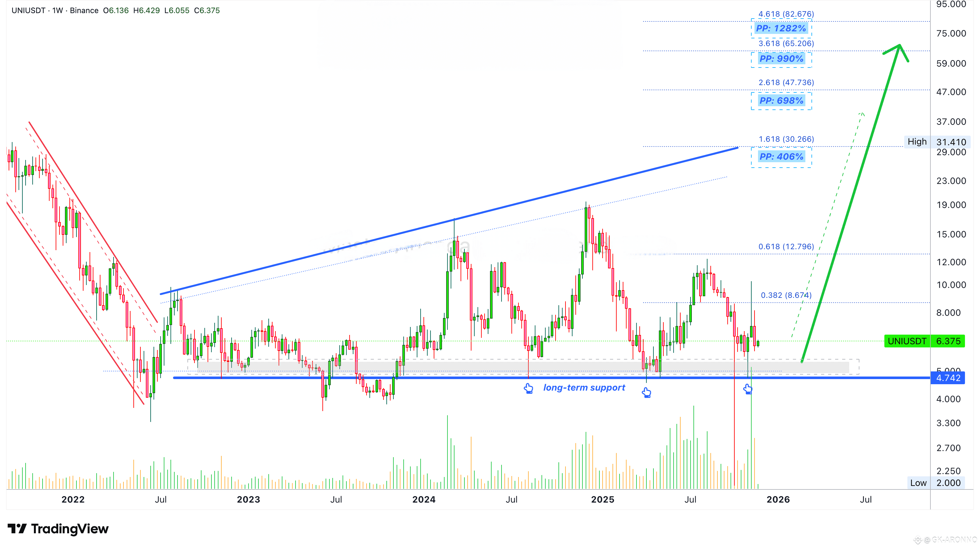Image resolution: width=980 pixels, height=548 pixels.
Task: Click the leftmost pointing-hand icon near long-term support
Action: (528, 389)
